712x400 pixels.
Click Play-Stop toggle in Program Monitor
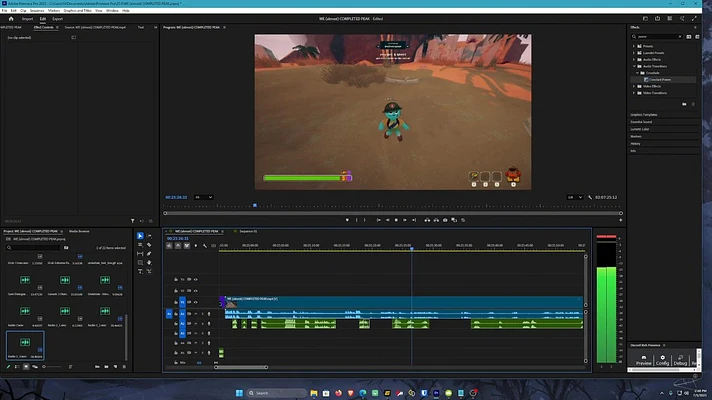[x=396, y=220]
